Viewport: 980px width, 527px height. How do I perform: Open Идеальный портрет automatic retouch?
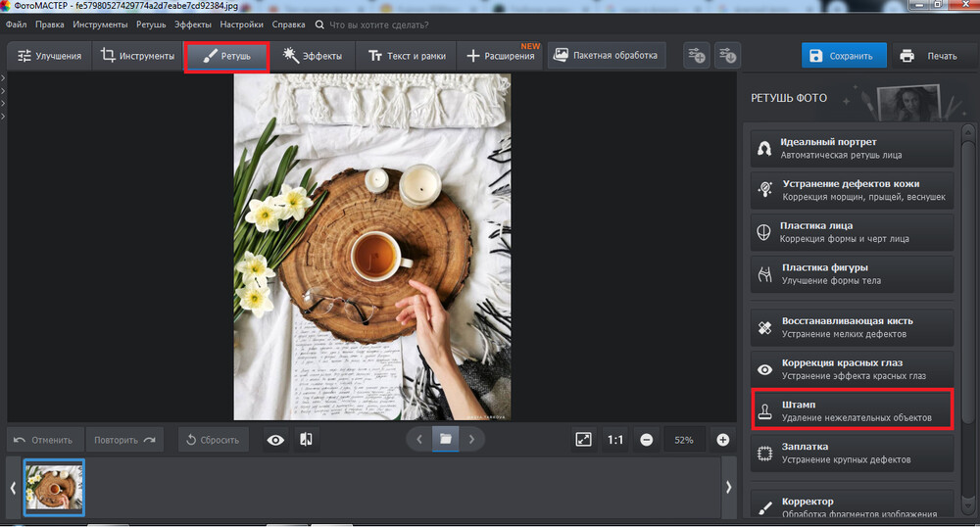click(x=852, y=148)
